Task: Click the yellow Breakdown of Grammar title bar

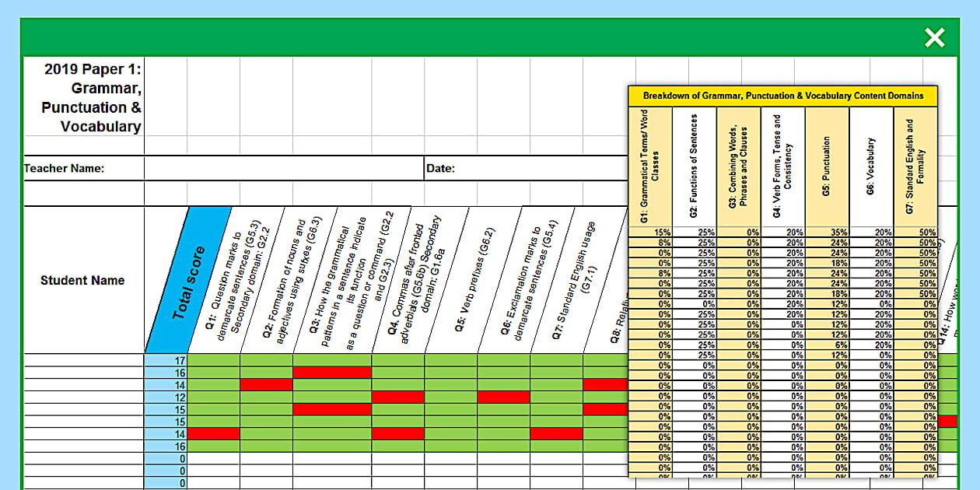Action: pyautogui.click(x=783, y=96)
